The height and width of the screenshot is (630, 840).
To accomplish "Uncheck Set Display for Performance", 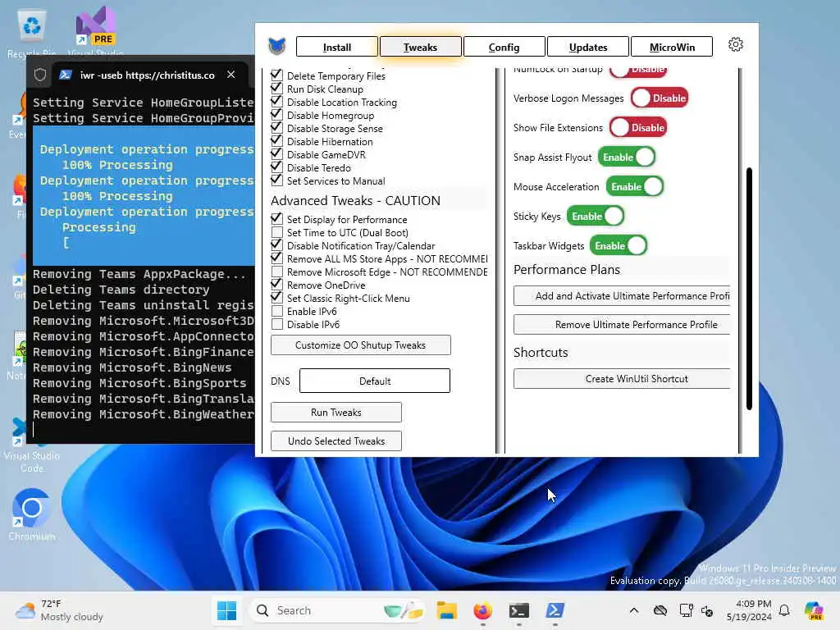I will [276, 218].
